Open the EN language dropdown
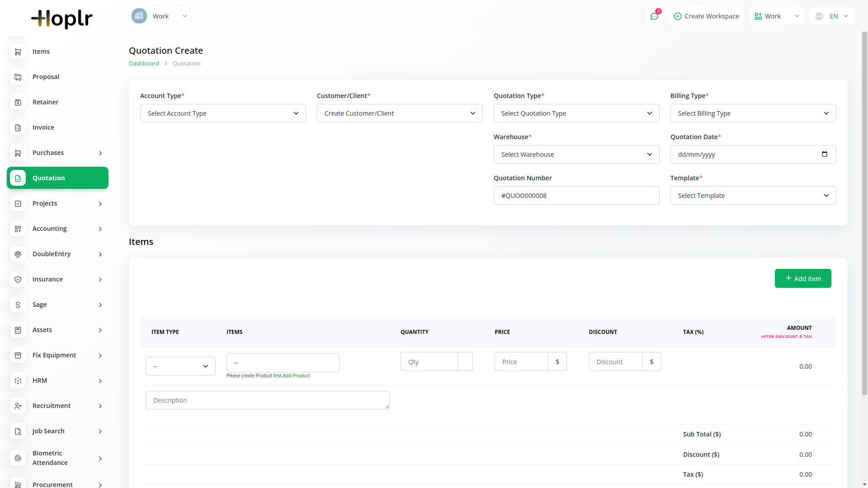 [831, 16]
